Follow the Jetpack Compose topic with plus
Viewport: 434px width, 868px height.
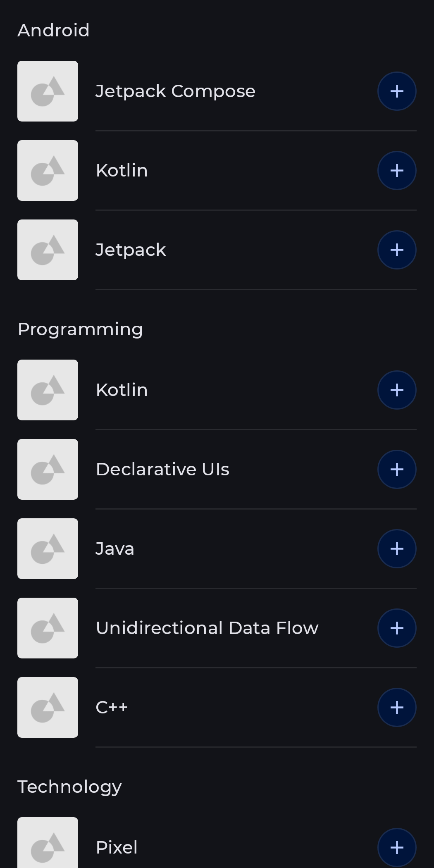point(397,91)
